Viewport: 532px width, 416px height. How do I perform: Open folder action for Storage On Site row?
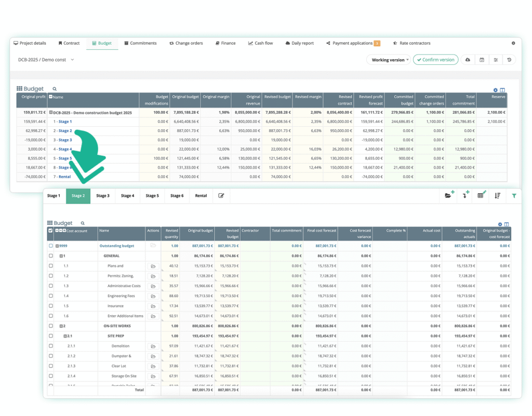tap(153, 377)
